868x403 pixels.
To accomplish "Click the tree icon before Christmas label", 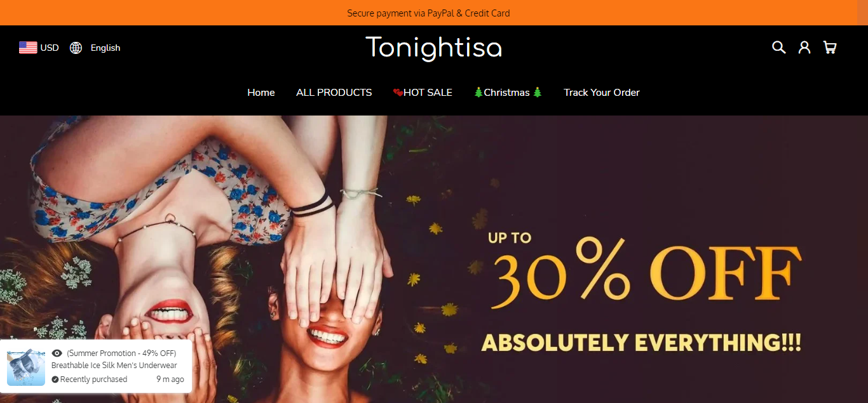I will 478,93.
